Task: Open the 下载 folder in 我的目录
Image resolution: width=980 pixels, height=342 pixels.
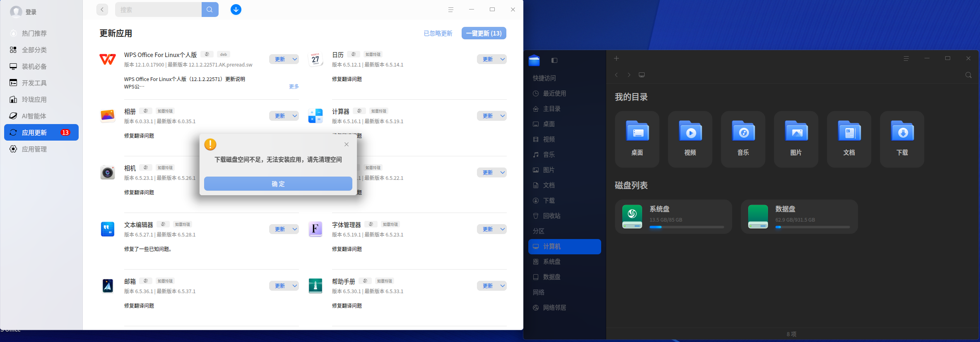Action: pos(902,139)
